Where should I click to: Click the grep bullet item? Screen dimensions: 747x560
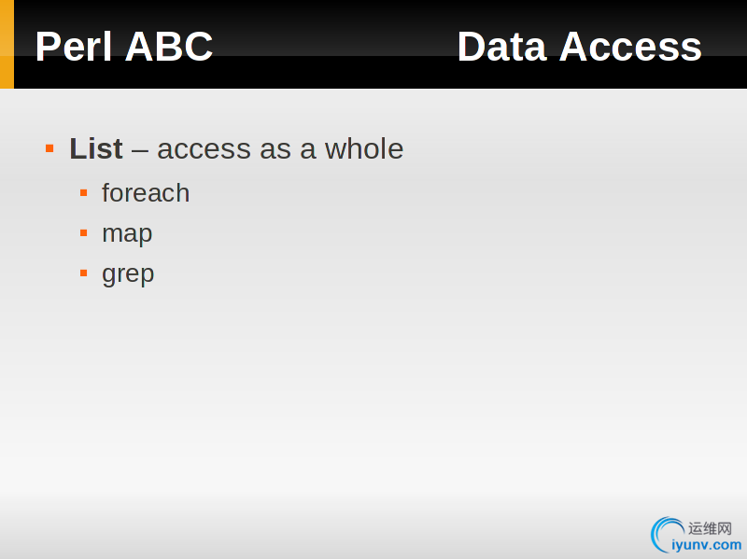pos(128,274)
